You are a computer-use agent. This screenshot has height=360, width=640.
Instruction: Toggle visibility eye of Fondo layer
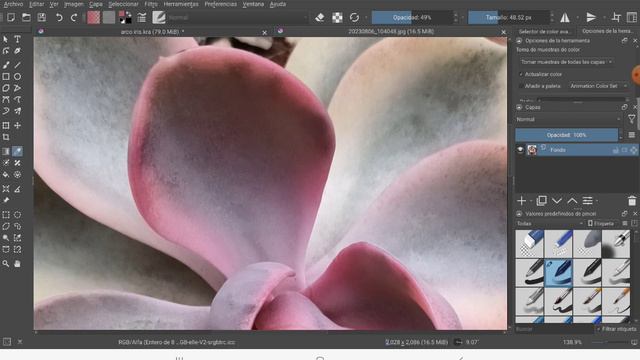tap(520, 150)
